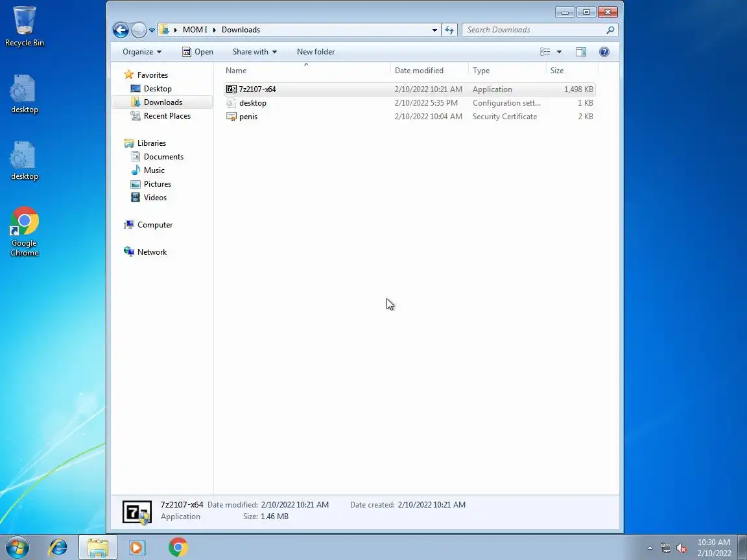Click the Open toolbar button
Image resolution: width=747 pixels, height=560 pixels.
coord(198,52)
